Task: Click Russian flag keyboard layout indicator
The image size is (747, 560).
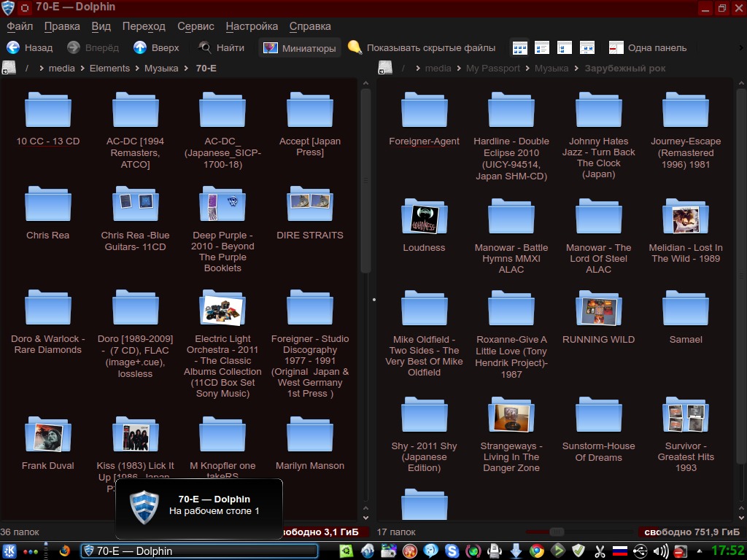Action: pos(620,551)
